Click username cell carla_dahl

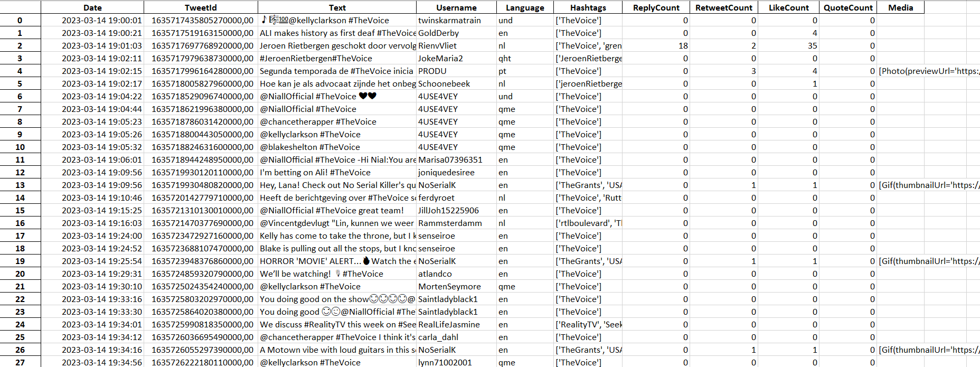click(x=456, y=337)
